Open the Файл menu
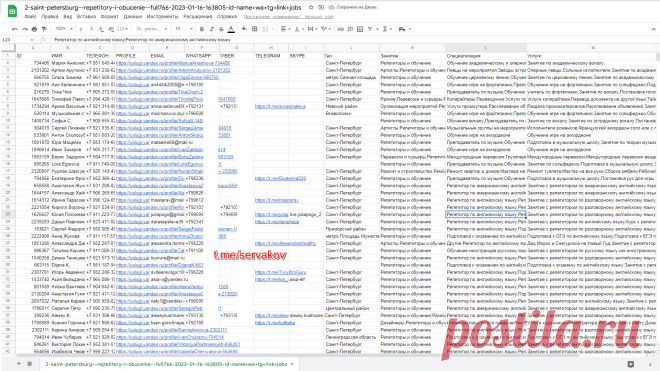Image resolution: width=660 pixels, height=371 pixels. coord(30,17)
